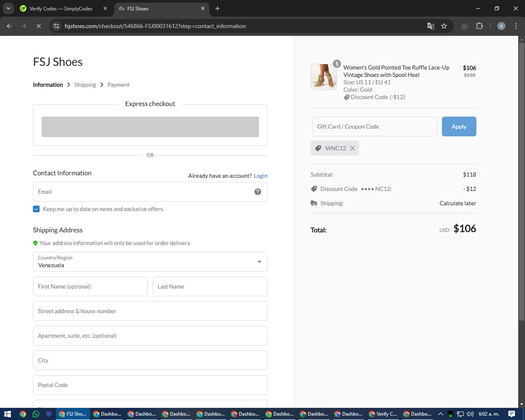Click the Apply coupon button

tap(459, 127)
